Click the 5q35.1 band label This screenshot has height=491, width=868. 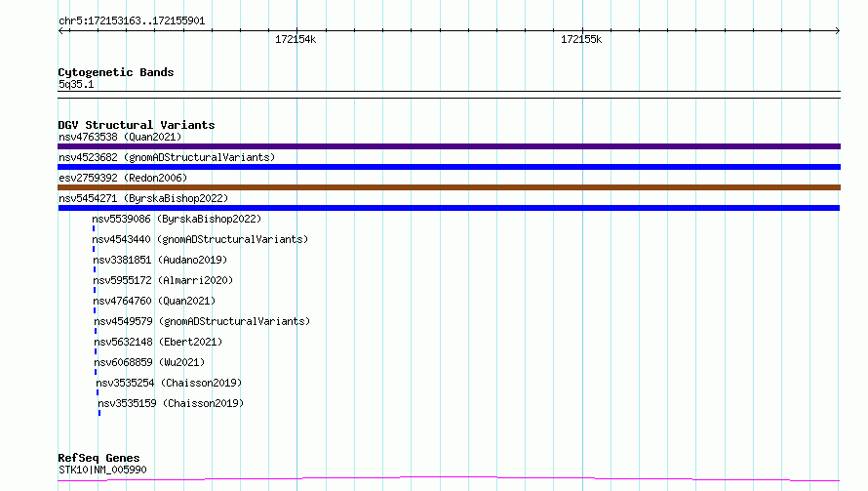coord(76,84)
